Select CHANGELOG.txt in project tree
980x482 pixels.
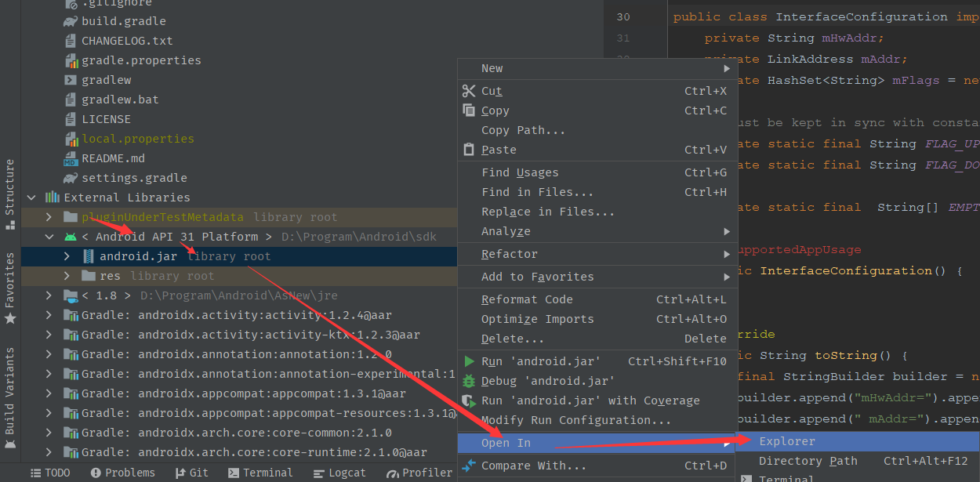click(127, 41)
